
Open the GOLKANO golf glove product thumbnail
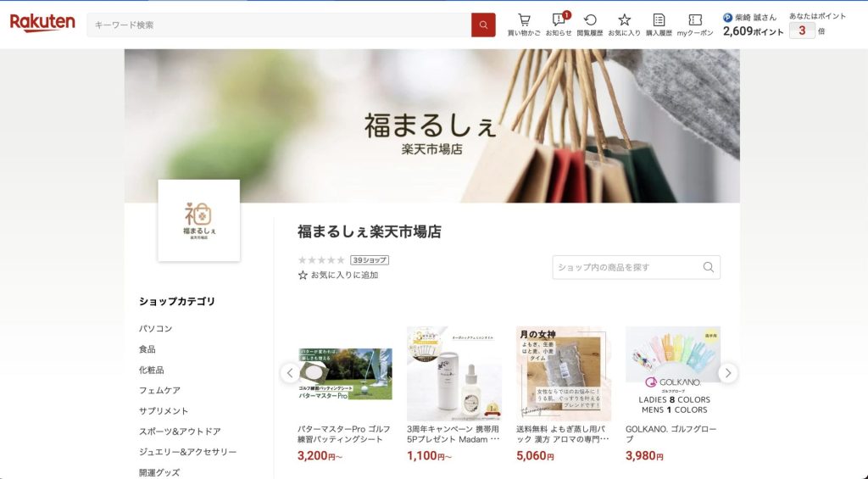tap(673, 374)
